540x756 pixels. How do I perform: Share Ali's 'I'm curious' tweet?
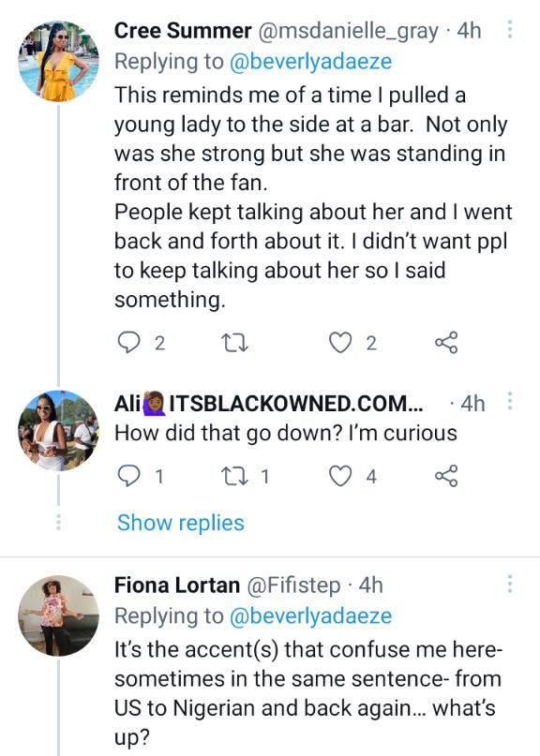tap(446, 476)
